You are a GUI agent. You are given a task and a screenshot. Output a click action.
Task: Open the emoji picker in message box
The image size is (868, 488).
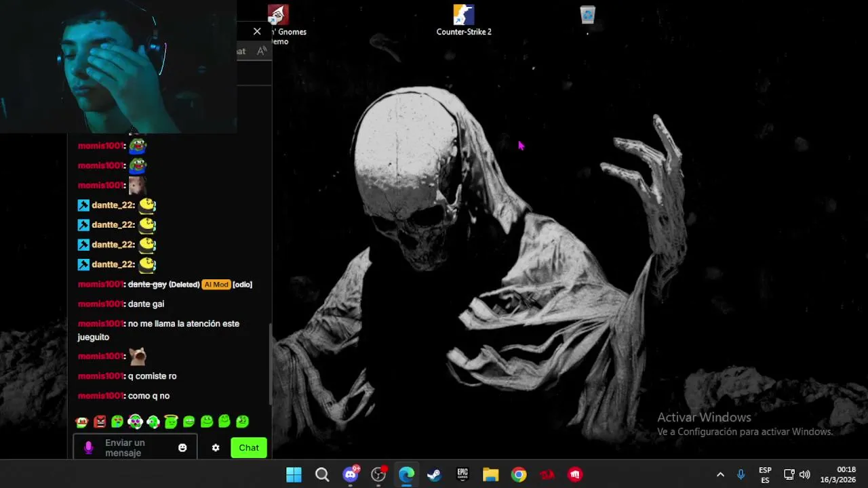coord(182,447)
